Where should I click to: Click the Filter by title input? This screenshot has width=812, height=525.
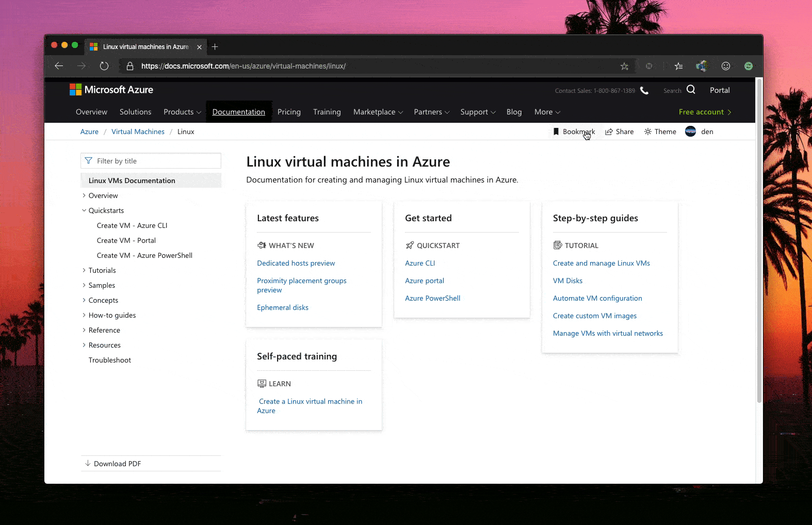[x=151, y=161]
